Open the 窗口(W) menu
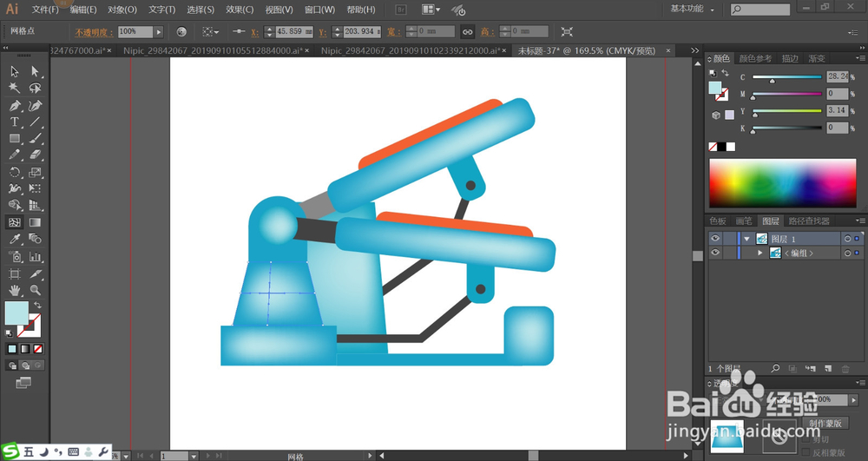 click(x=320, y=10)
